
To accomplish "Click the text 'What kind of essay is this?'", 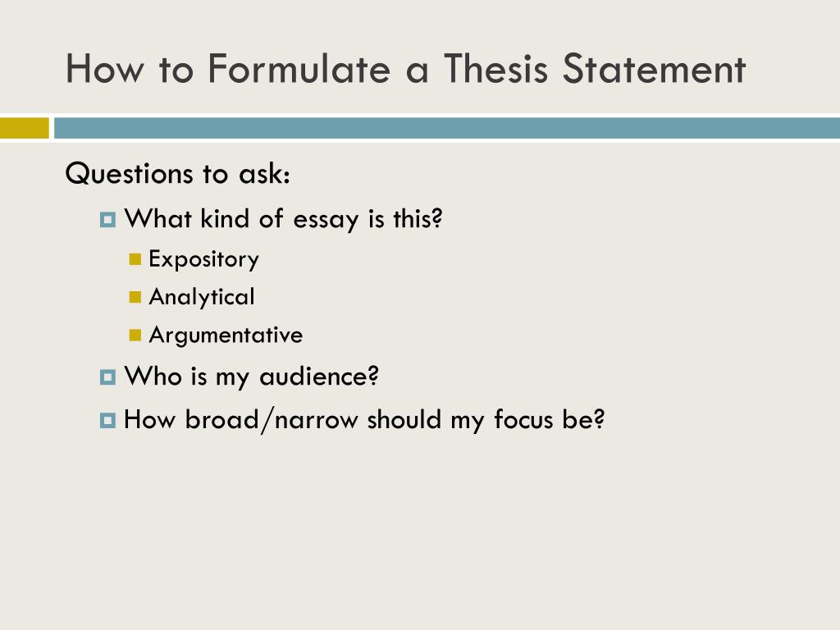I will point(283,219).
